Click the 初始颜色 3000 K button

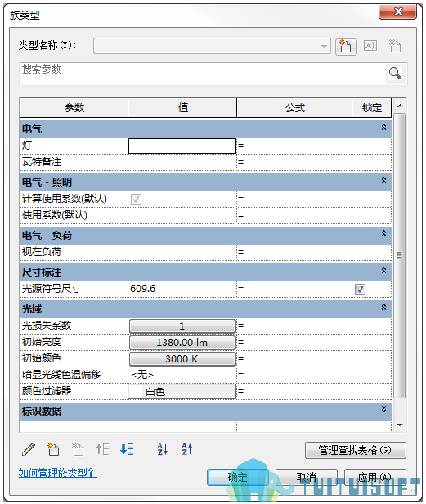pos(182,358)
